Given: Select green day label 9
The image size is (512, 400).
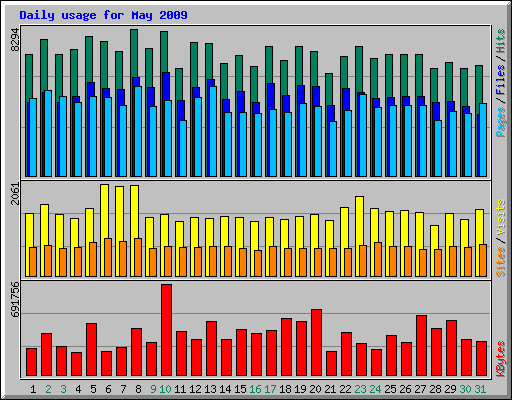Looking at the screenshot, I should [x=153, y=389].
